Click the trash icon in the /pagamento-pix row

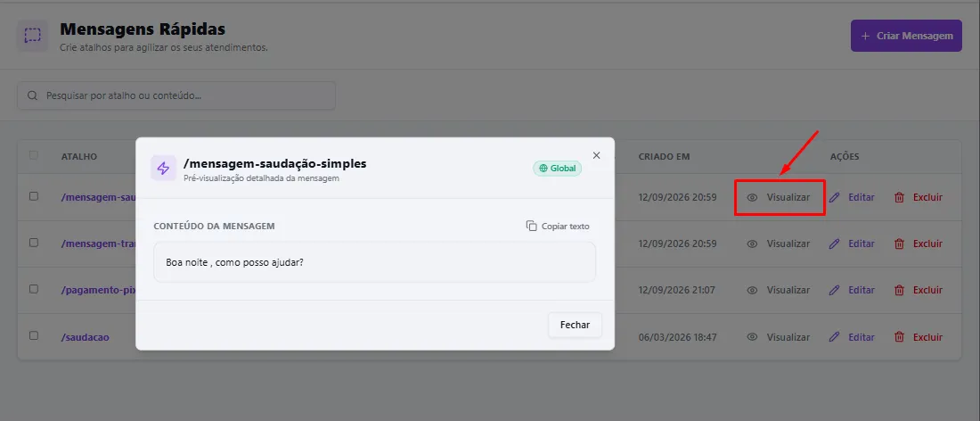point(900,290)
